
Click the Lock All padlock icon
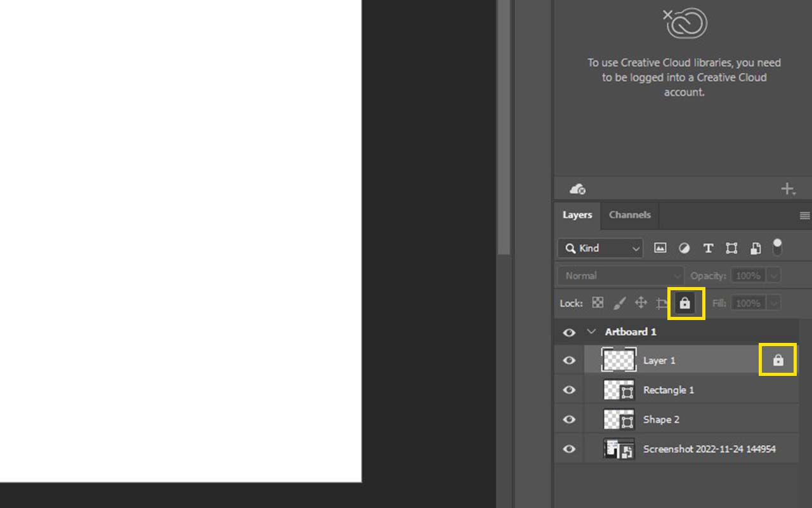click(686, 303)
